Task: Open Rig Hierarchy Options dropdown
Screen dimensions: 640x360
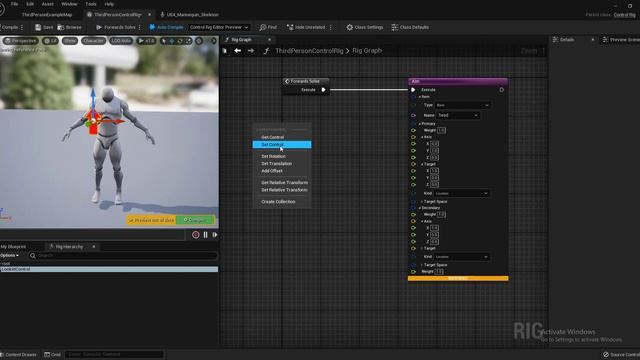Action: tap(9, 256)
